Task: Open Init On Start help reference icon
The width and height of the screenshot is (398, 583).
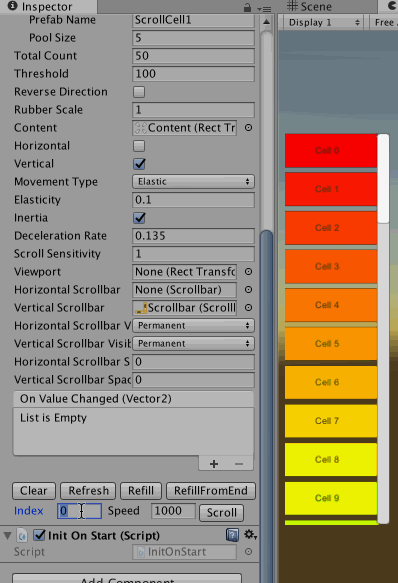Action: point(232,535)
